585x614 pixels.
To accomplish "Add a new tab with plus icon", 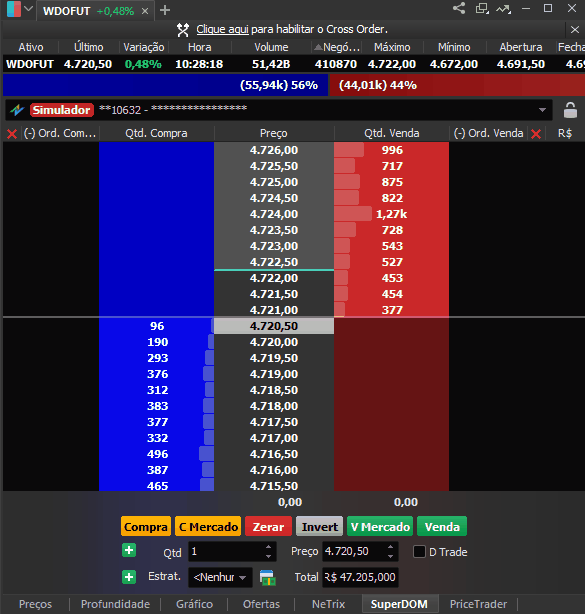I will coord(165,10).
